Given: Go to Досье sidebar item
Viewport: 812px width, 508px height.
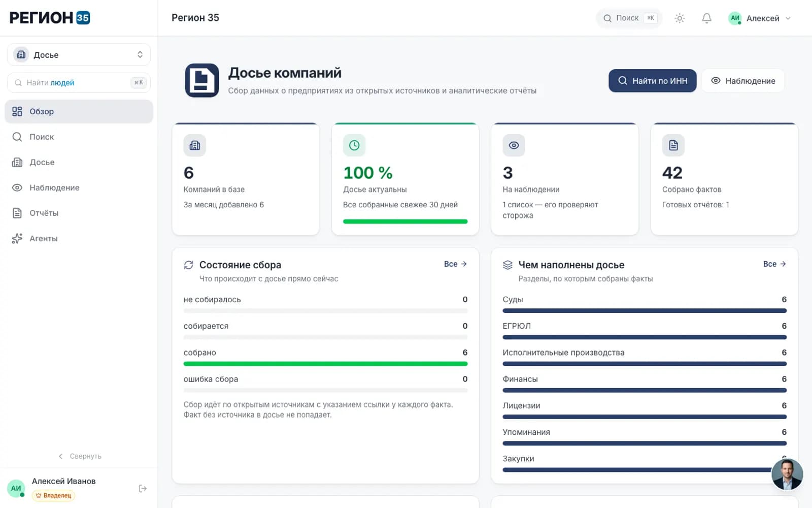Looking at the screenshot, I should pyautogui.click(x=79, y=162).
